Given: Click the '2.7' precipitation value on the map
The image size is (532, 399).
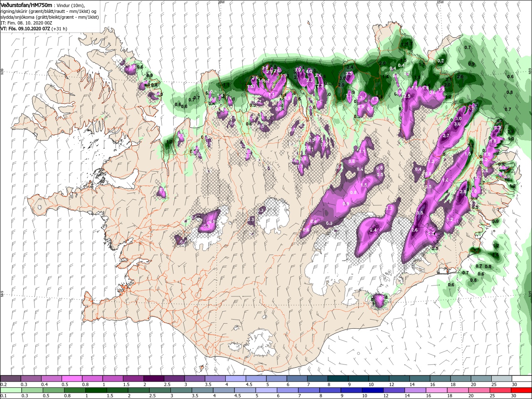Looking at the screenshot, I should tap(446, 136).
